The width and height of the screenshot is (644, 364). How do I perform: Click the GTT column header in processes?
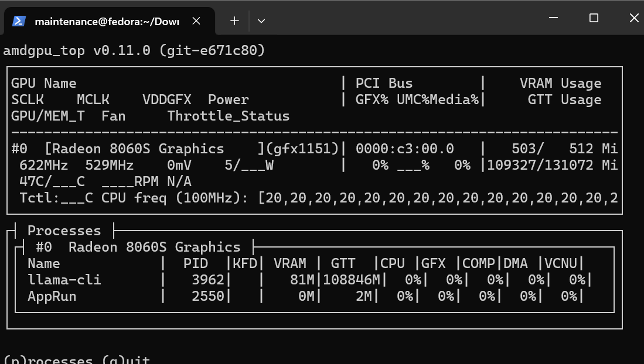click(x=343, y=263)
